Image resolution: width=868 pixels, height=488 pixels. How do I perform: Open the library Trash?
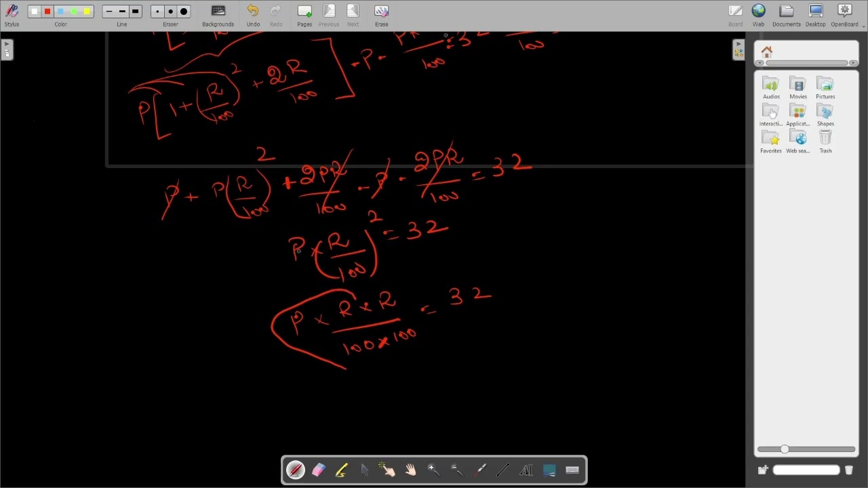[x=825, y=142]
